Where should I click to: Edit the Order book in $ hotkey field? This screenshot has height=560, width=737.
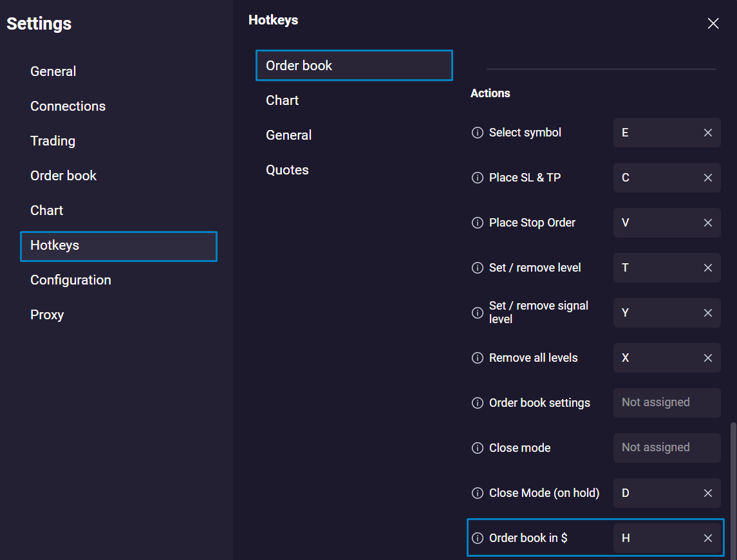(666, 538)
